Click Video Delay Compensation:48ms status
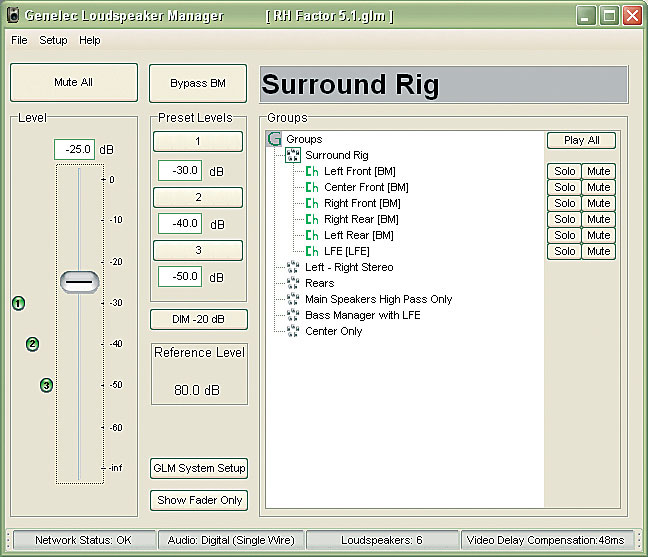The height and width of the screenshot is (557, 648). pos(546,540)
